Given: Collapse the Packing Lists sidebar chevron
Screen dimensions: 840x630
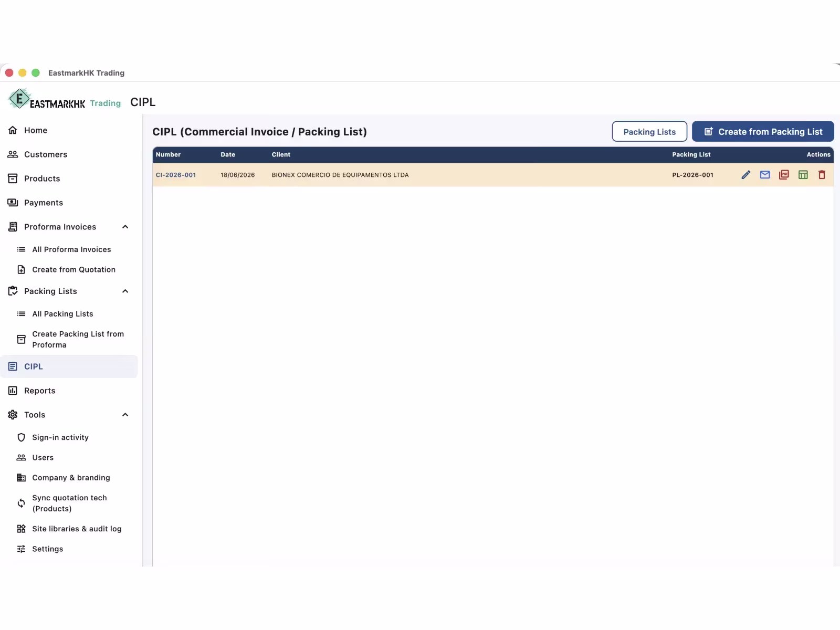Looking at the screenshot, I should (x=125, y=291).
